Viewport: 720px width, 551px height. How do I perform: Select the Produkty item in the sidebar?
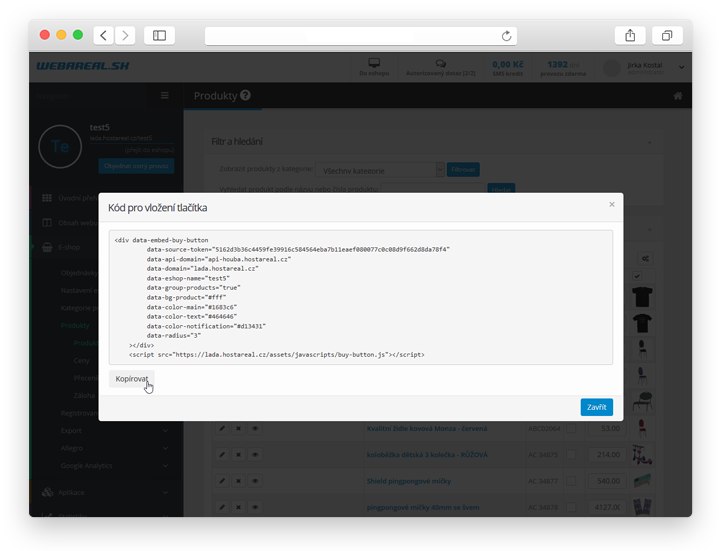[75, 326]
